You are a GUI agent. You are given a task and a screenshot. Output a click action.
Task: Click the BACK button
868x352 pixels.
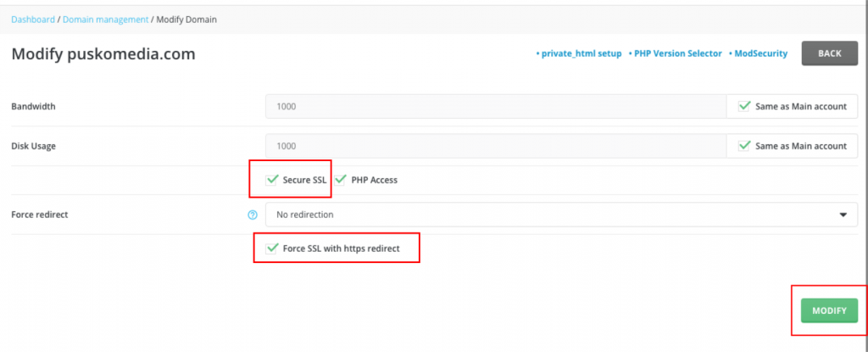[830, 53]
